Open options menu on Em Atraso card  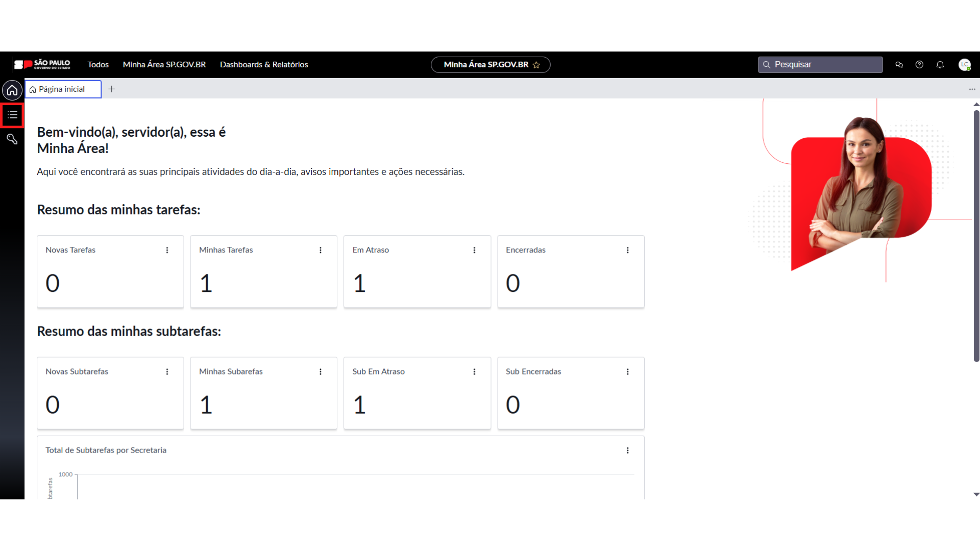click(x=474, y=250)
